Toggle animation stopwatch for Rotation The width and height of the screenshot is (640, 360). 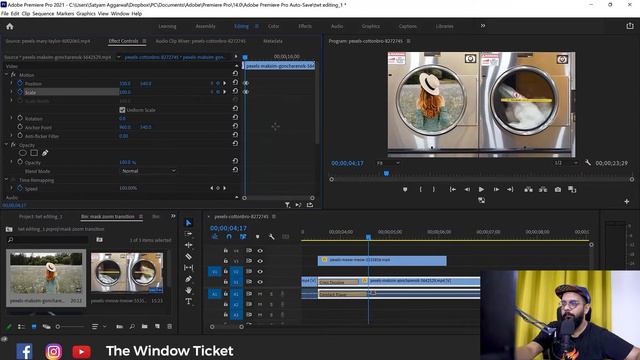[x=20, y=118]
